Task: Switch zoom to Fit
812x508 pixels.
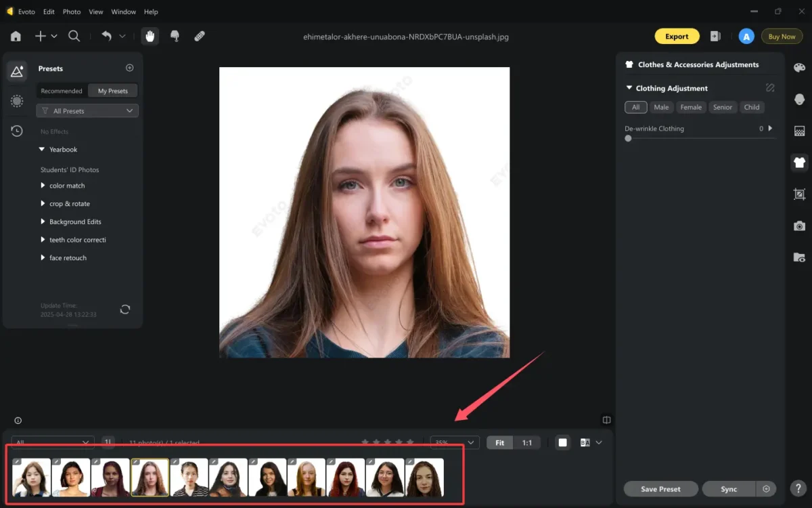Action: point(499,443)
